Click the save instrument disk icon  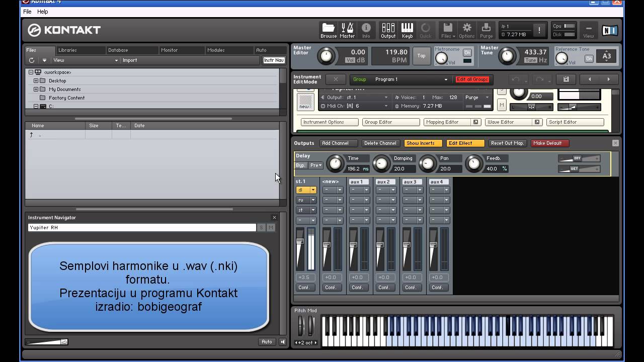click(x=566, y=79)
